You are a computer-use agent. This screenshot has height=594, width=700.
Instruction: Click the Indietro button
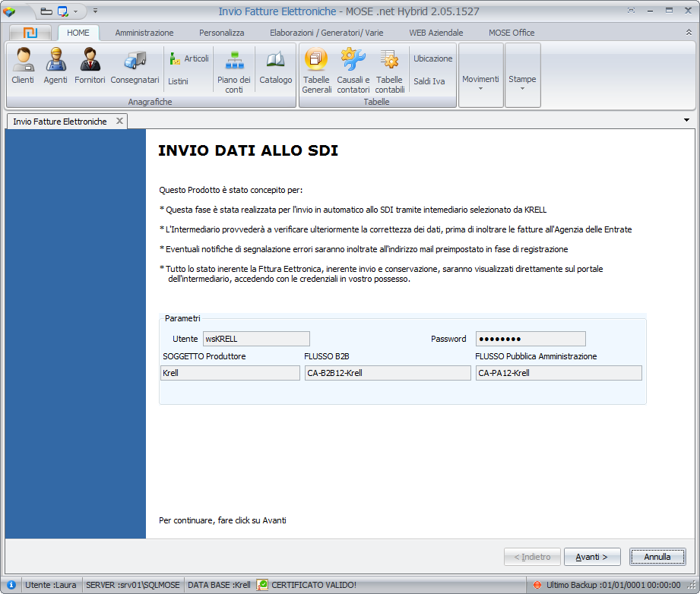click(532, 557)
